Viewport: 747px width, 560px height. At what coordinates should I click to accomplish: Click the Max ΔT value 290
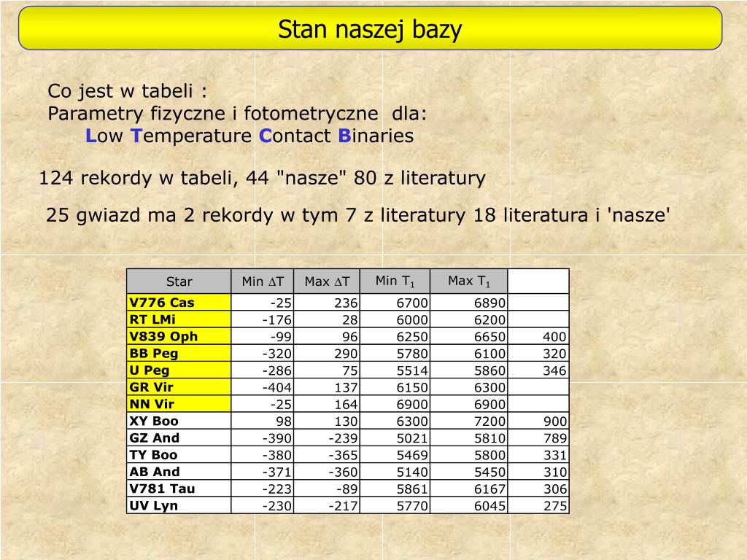(x=345, y=354)
